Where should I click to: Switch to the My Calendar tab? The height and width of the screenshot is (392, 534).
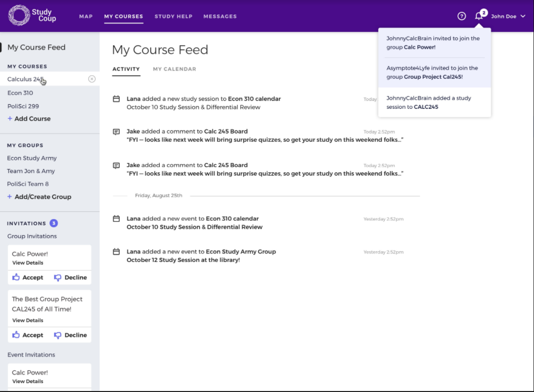[174, 69]
